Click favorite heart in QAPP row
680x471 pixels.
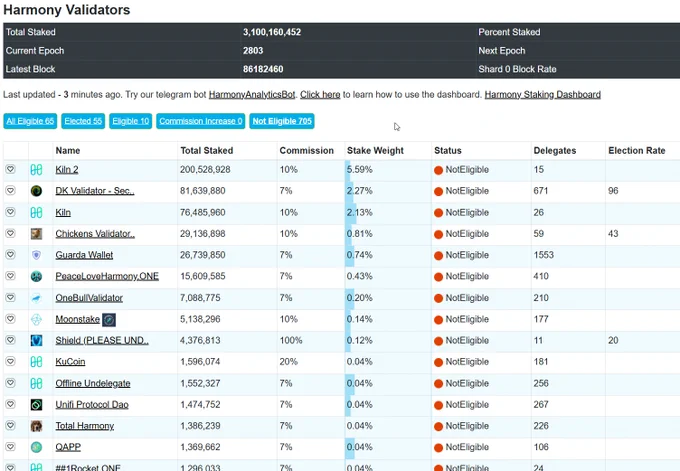point(10,447)
